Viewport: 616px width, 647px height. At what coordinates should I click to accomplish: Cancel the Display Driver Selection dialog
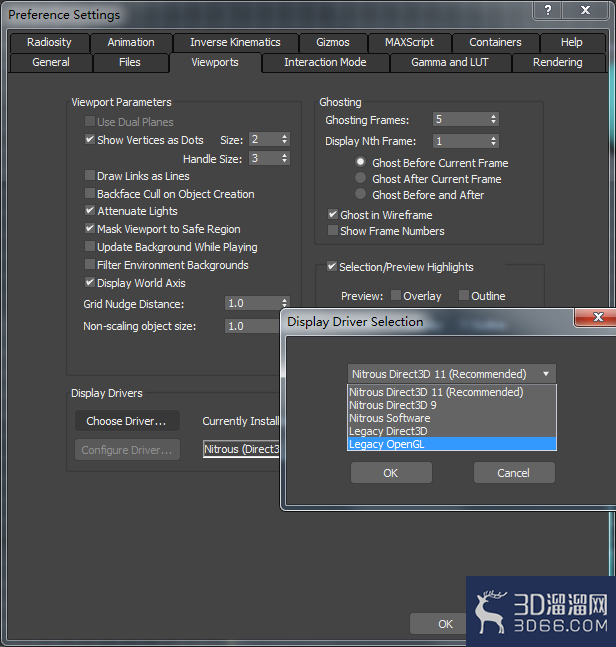click(x=514, y=472)
